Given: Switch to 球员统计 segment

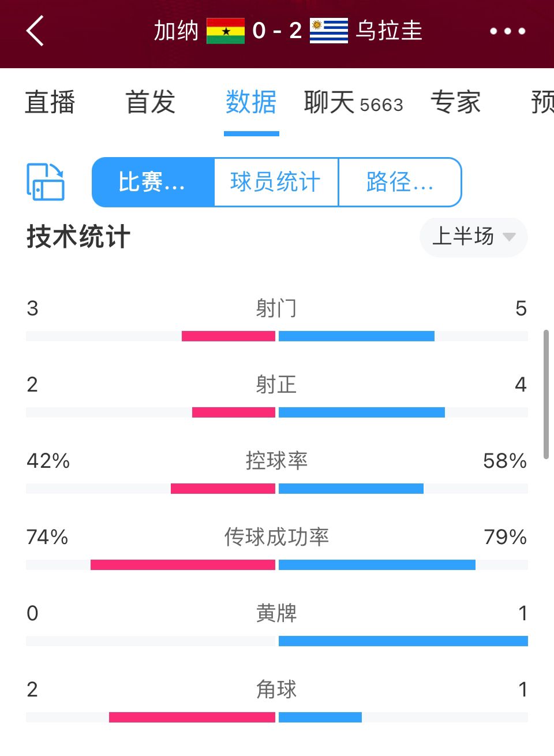Looking at the screenshot, I should coord(276,182).
